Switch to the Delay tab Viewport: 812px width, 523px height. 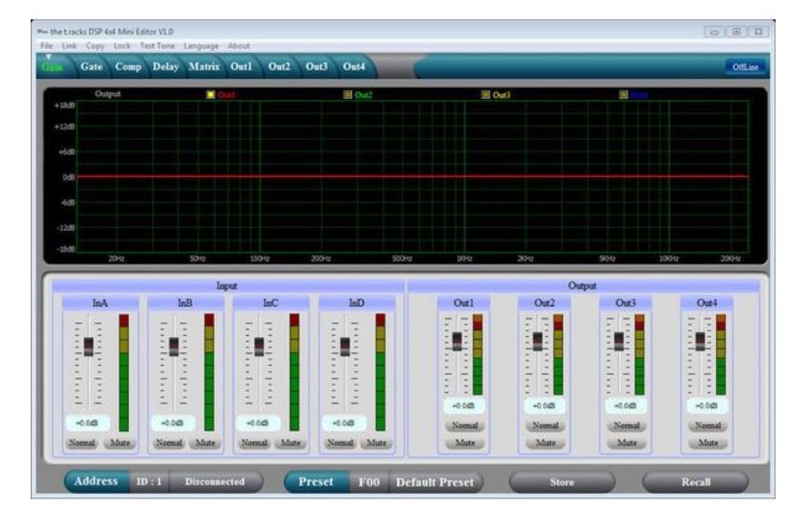click(x=166, y=67)
